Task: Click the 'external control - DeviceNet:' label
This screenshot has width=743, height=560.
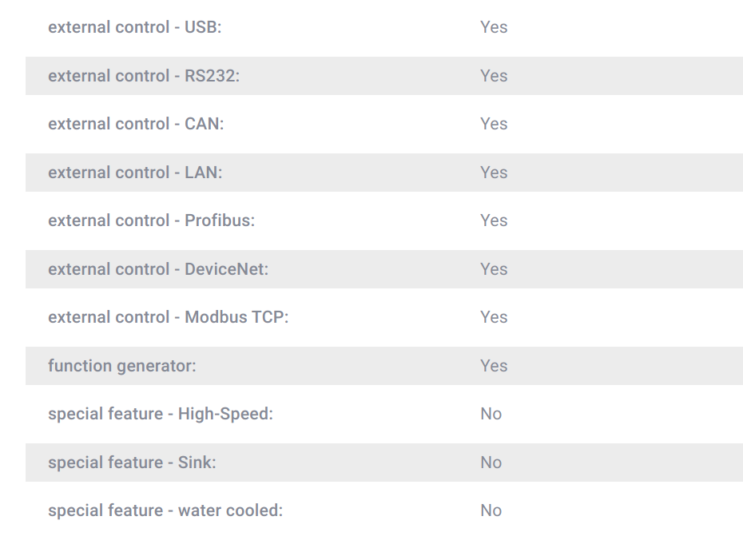Action: click(158, 269)
